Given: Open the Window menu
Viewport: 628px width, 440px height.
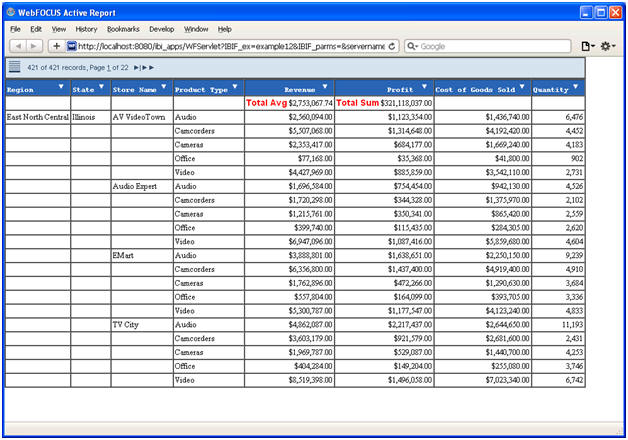Looking at the screenshot, I should [196, 29].
